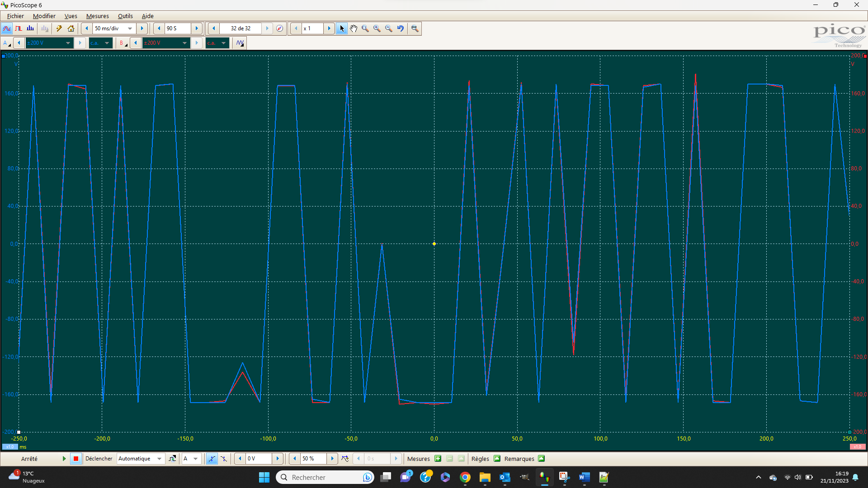
Task: Open the Outils menu
Action: [x=125, y=16]
